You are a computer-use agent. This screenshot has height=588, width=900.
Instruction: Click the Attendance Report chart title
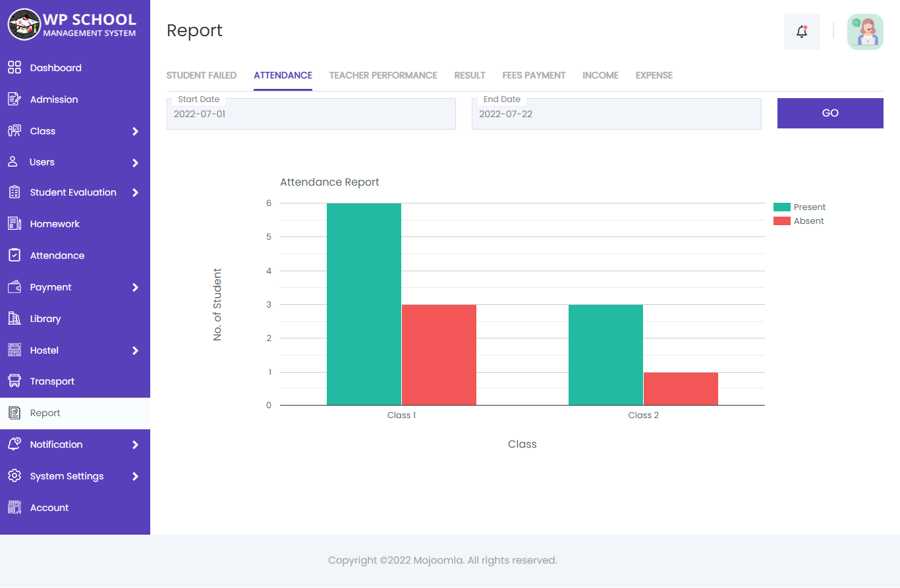(329, 182)
